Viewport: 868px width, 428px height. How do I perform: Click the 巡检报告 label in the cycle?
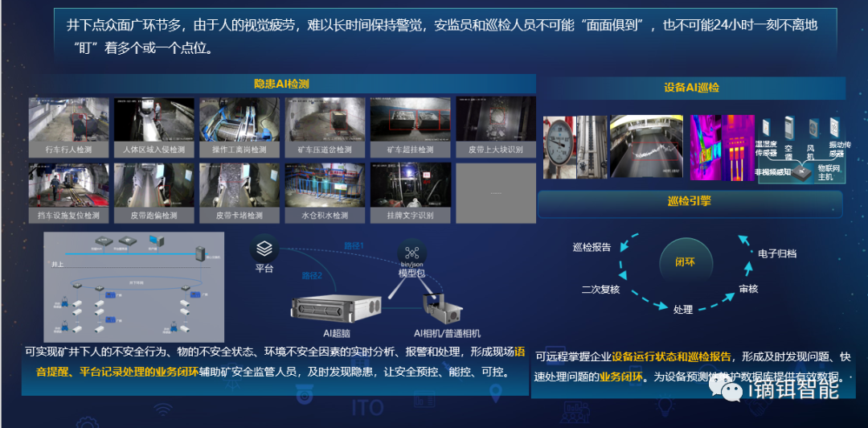592,248
